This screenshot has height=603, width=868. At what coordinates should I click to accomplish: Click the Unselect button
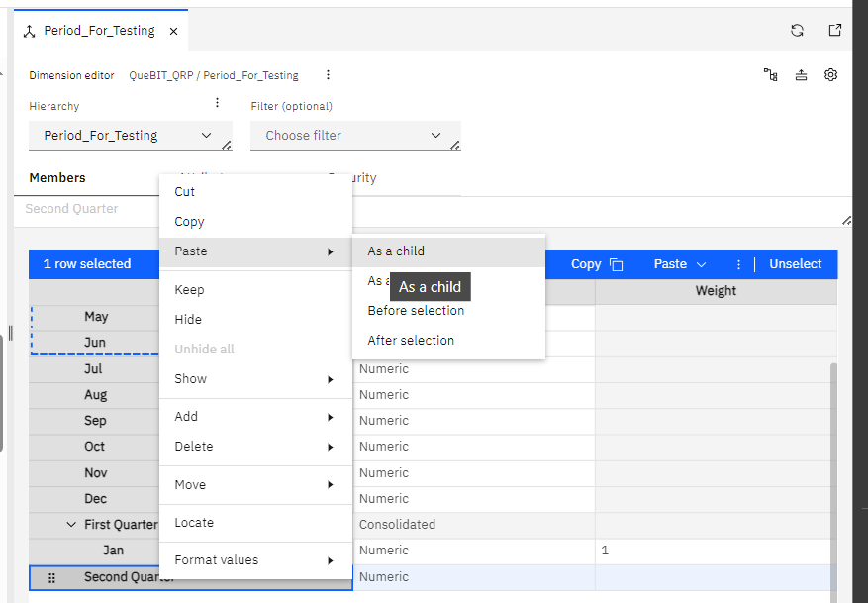(795, 264)
